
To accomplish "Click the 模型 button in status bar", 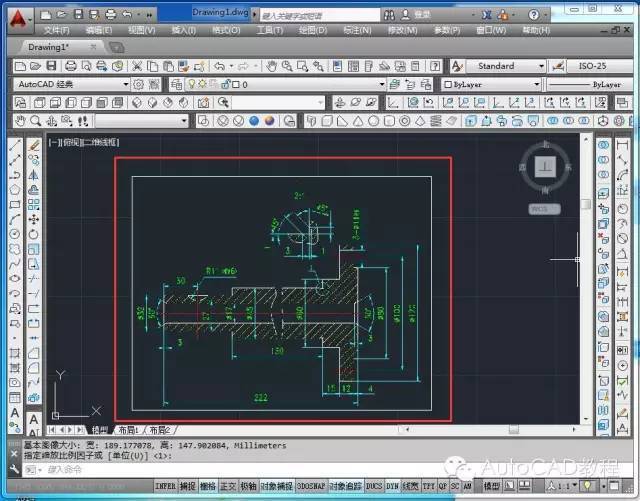I will (x=492, y=486).
